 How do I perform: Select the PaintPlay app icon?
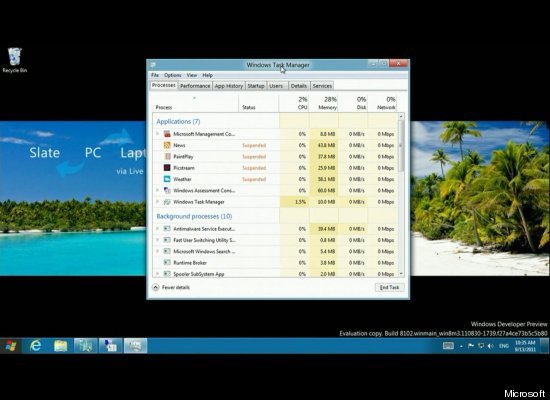click(x=167, y=156)
